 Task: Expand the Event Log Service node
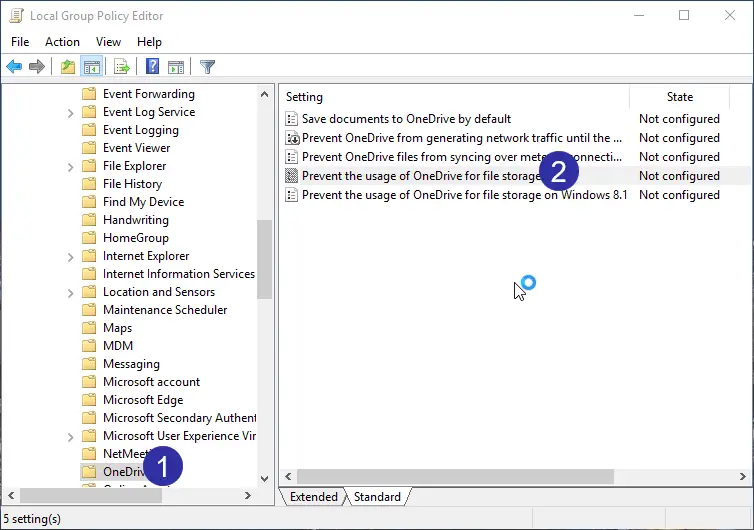click(x=71, y=113)
